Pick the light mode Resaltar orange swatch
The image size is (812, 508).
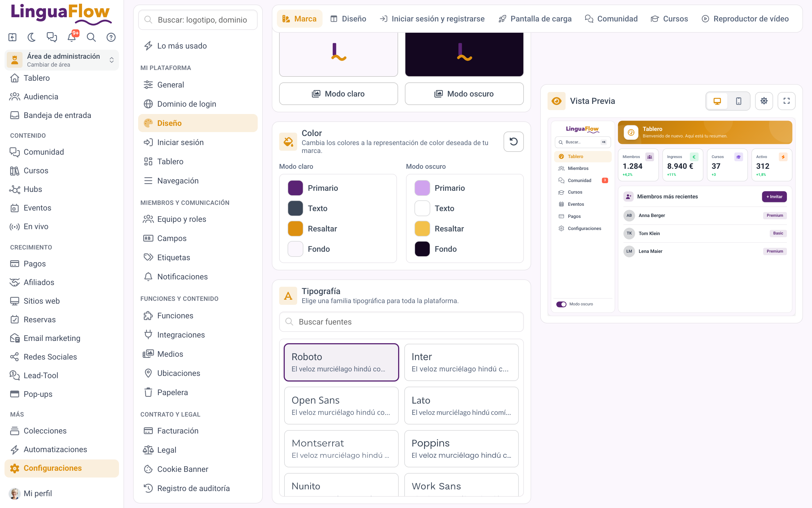295,229
